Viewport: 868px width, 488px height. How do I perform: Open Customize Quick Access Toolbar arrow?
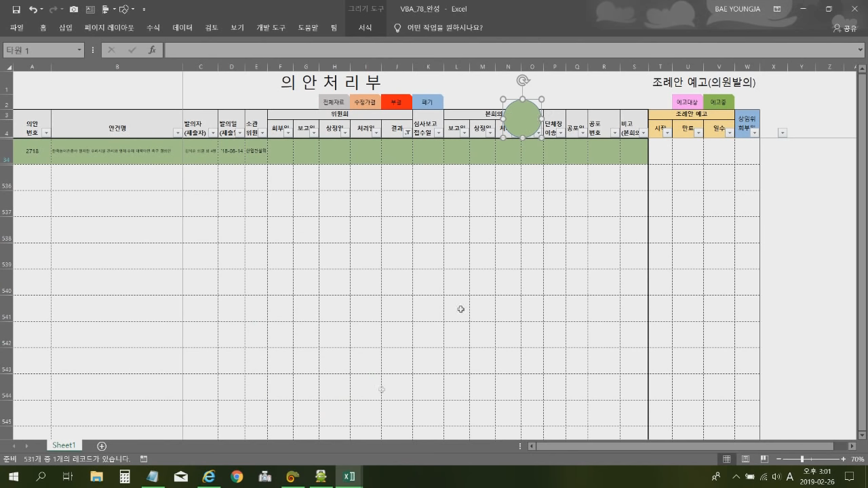[x=144, y=9]
